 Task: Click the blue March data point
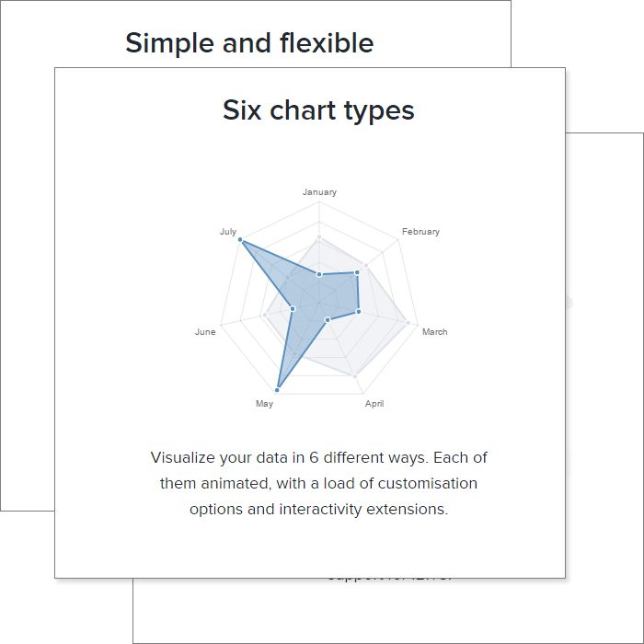coord(359,312)
